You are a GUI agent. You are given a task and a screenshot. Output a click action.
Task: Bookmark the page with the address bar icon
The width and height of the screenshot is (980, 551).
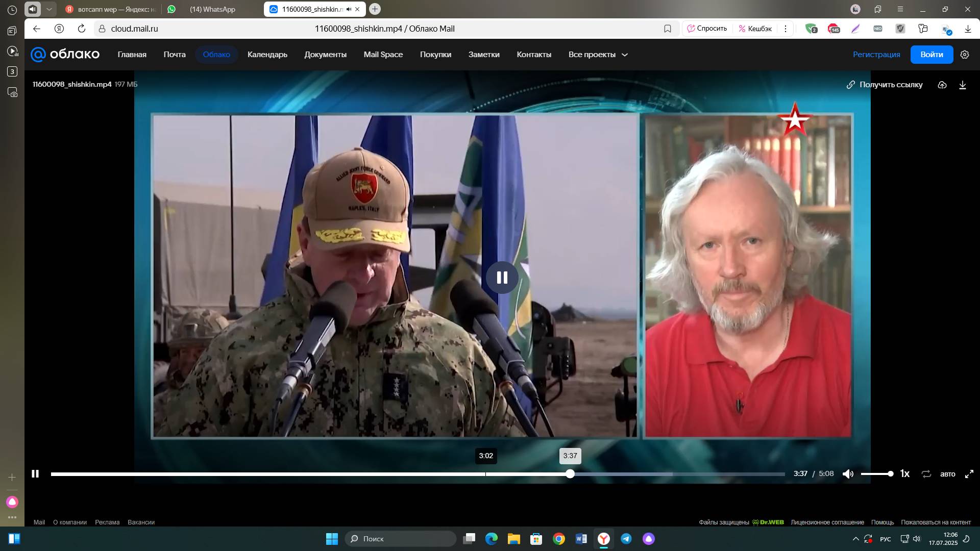(667, 29)
